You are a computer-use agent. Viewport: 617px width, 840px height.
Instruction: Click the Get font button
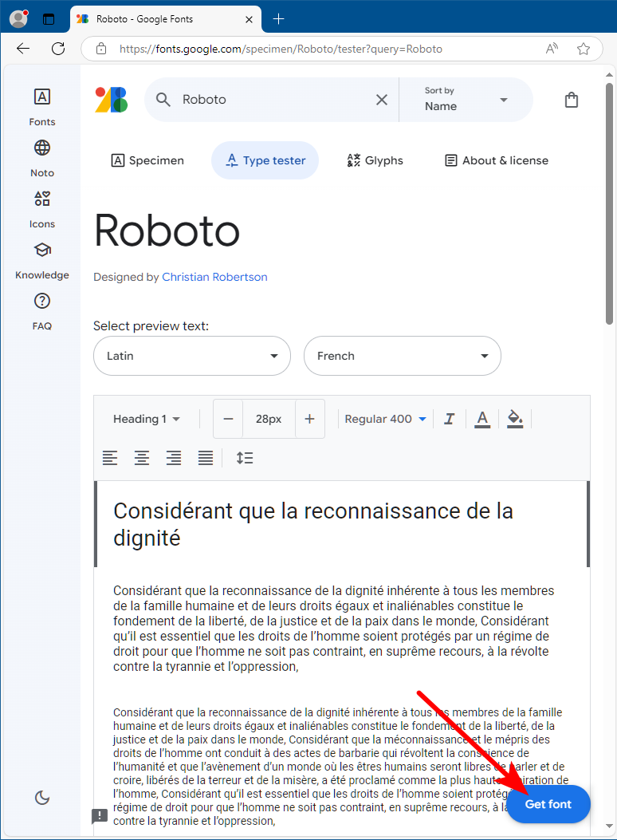548,804
